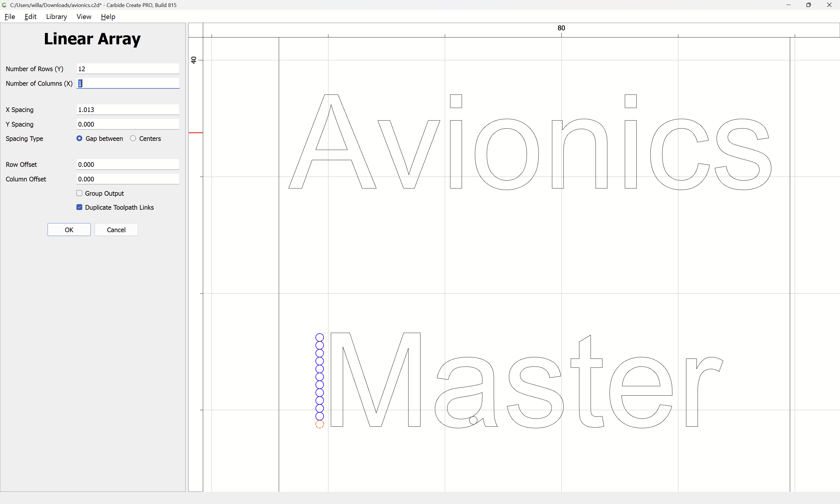Disable Duplicate Toolpath Links checkbox
The width and height of the screenshot is (840, 504).
79,207
